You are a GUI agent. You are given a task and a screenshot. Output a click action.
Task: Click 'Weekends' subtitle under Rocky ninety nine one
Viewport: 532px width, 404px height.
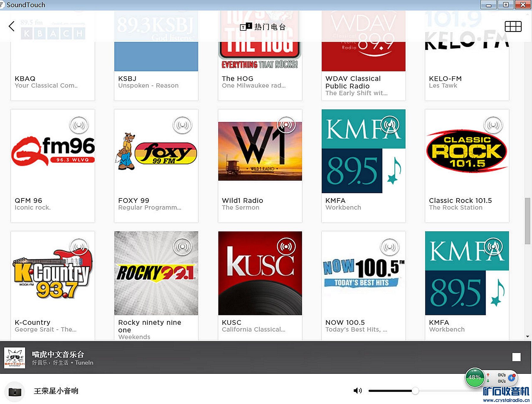click(x=134, y=337)
